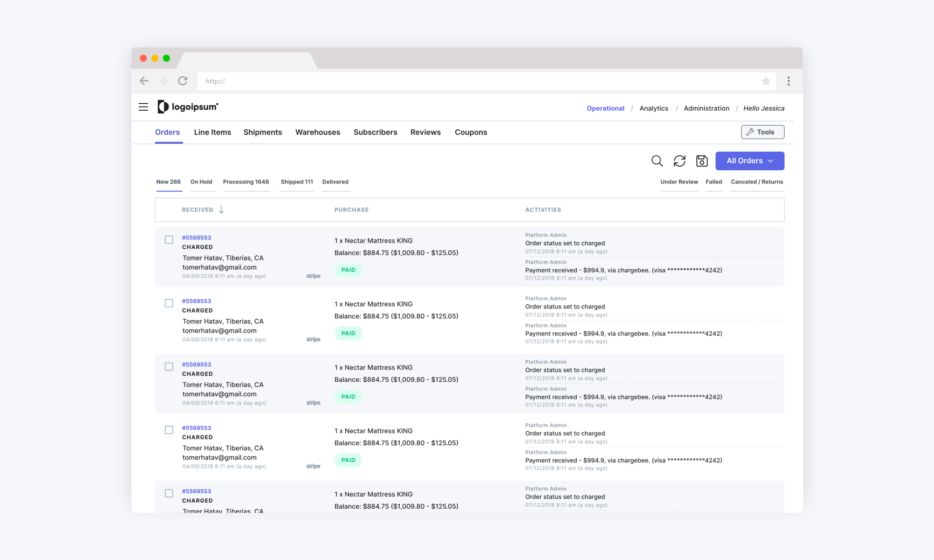The height and width of the screenshot is (560, 934).
Task: Click the search icon to find orders
Action: pyautogui.click(x=657, y=161)
